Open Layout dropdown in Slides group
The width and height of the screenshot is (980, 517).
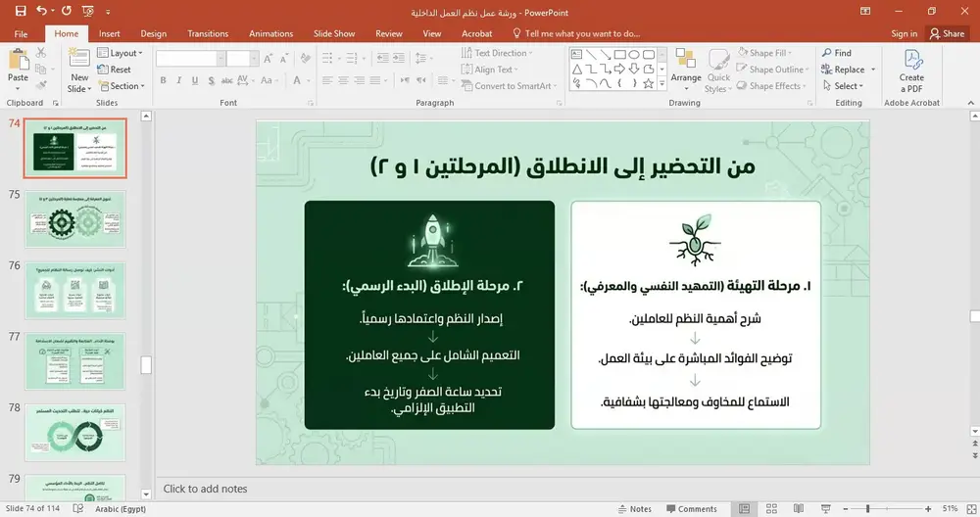tap(121, 53)
